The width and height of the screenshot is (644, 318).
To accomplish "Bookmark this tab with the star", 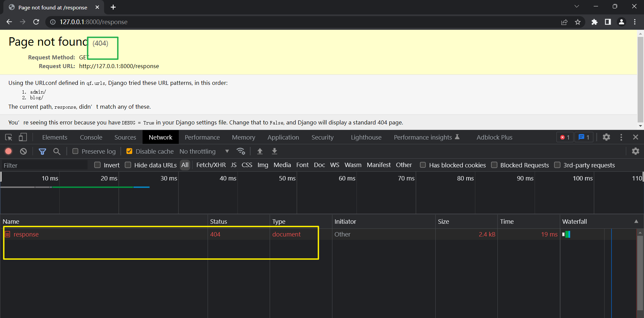I will [578, 22].
